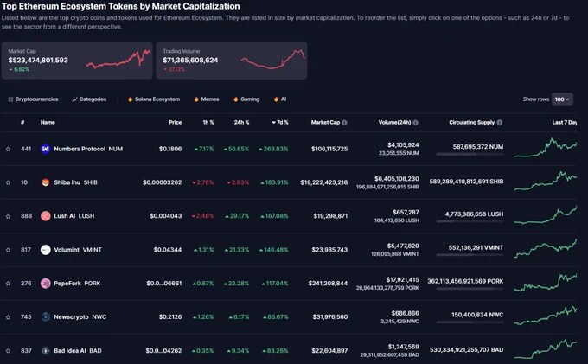
Task: Click the Lush AI coin logo
Action: pyautogui.click(x=45, y=216)
